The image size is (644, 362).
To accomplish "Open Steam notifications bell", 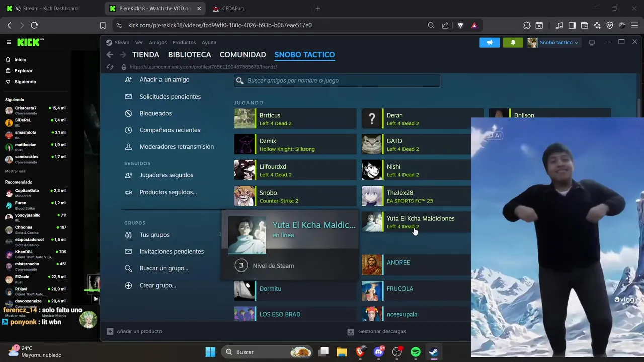I will 513,43.
